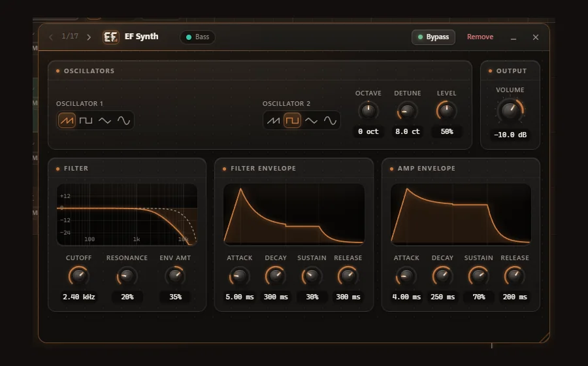Screen dimensions: 588x366
Task: Click the filter Cutoff knob
Action: [x=79, y=276]
